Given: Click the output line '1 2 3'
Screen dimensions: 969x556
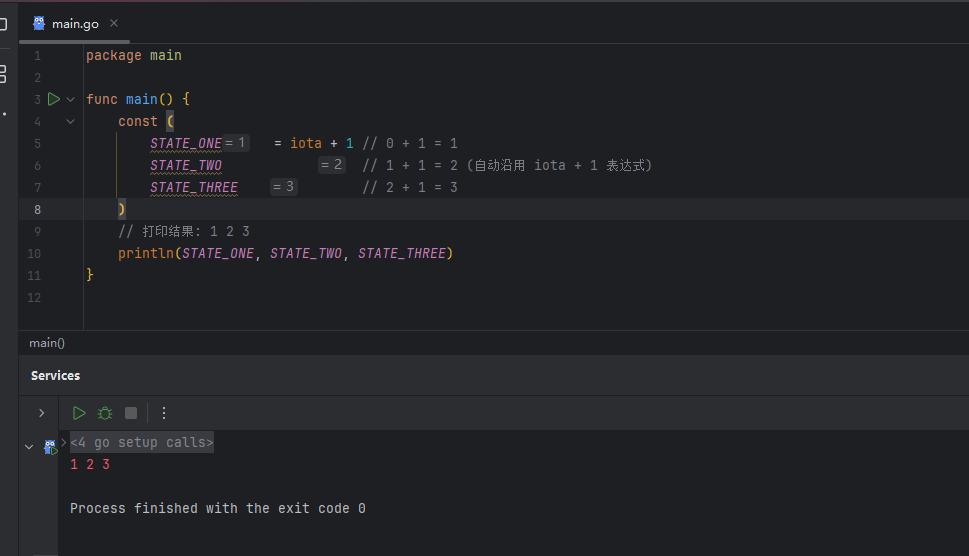Looking at the screenshot, I should [x=90, y=465].
